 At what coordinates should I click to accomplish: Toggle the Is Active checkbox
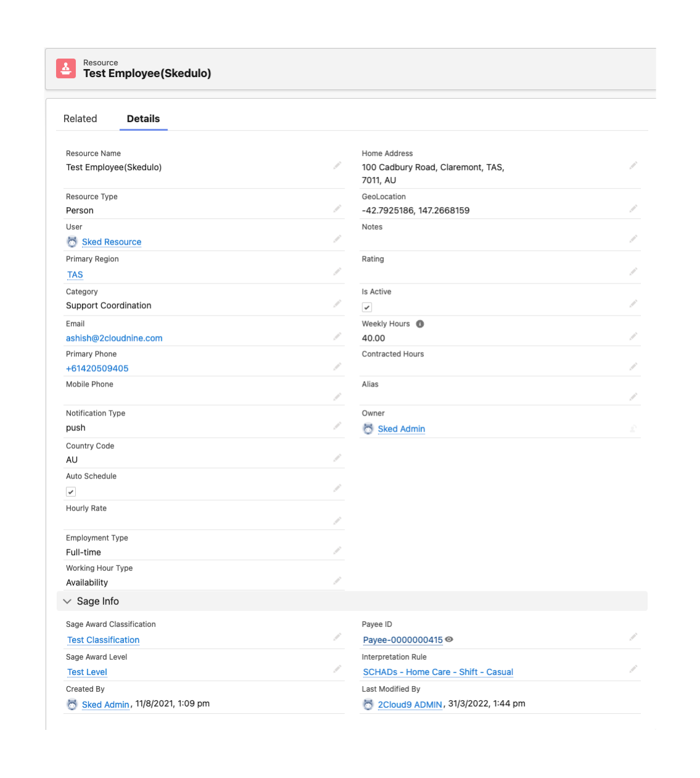click(x=367, y=308)
